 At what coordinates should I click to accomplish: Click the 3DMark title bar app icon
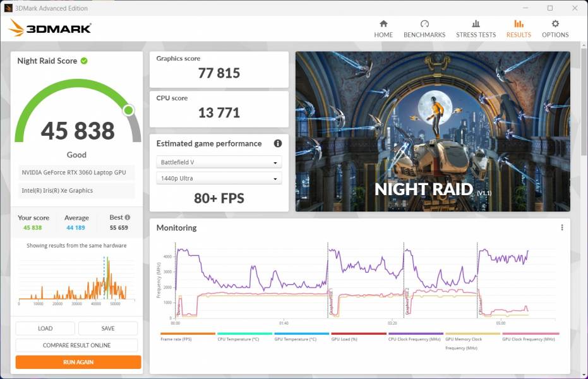8,8
